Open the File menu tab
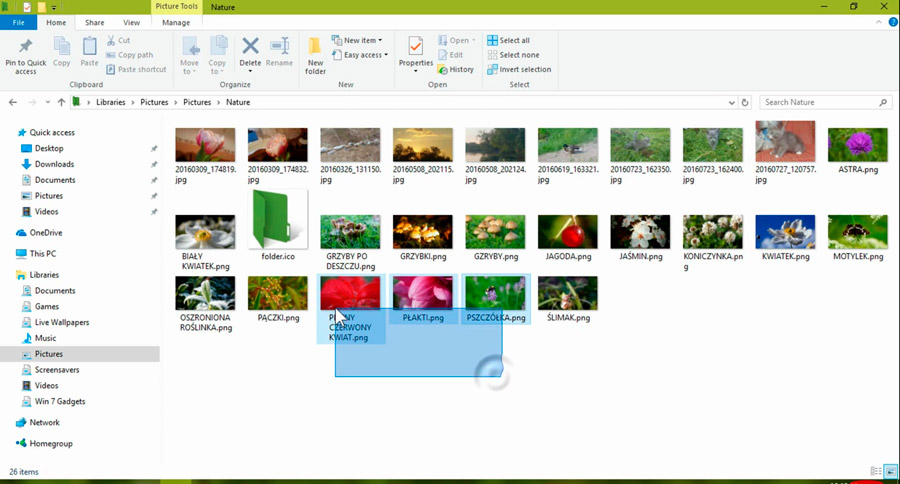 click(18, 22)
